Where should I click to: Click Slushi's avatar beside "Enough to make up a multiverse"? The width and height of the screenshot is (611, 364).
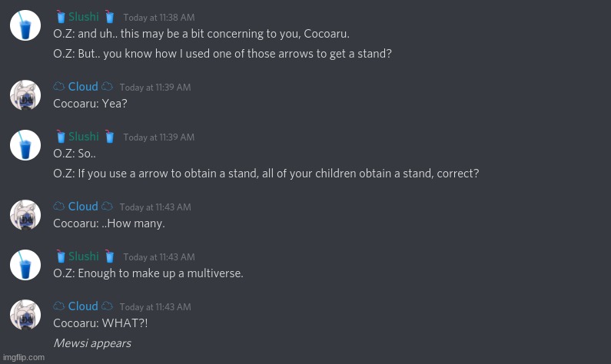click(25, 264)
